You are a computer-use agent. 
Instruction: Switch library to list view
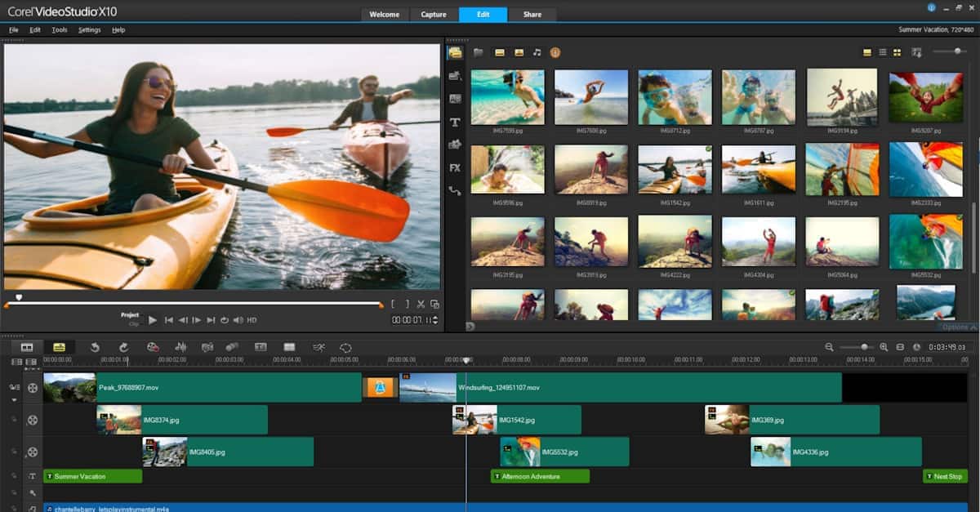[x=882, y=52]
